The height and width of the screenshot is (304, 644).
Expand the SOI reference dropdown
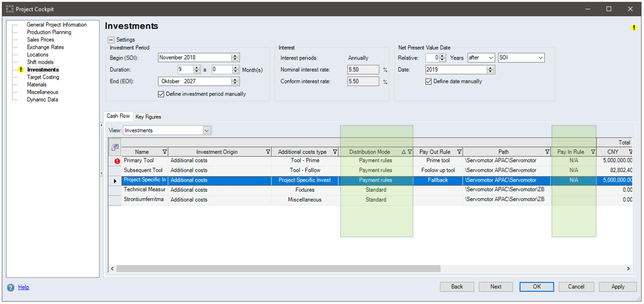[540, 58]
